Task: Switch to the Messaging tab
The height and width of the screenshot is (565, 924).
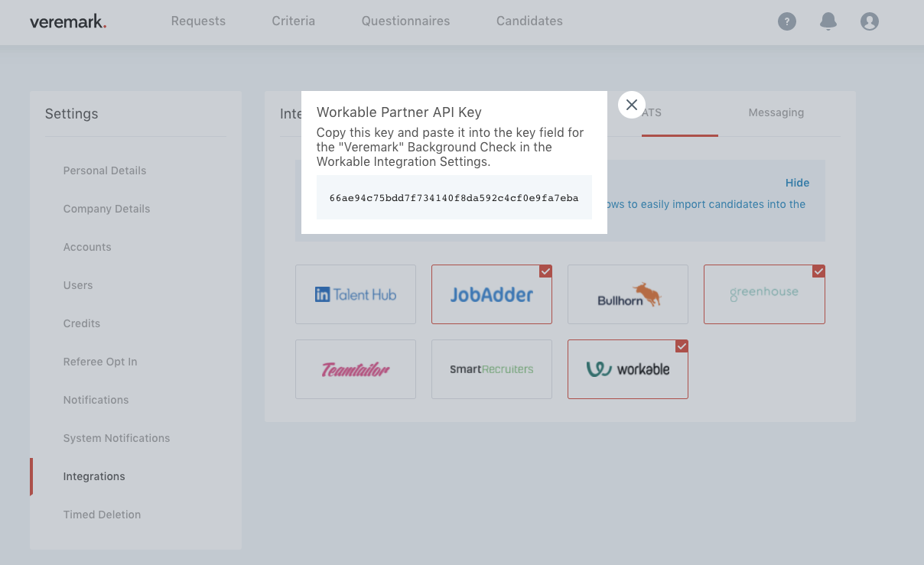Action: tap(776, 113)
